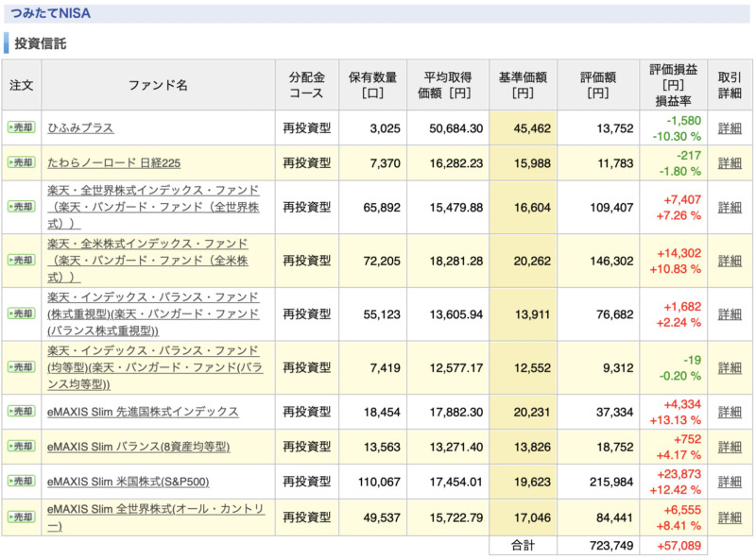Screen dimensions: 756x559
Task: Sell 楽天・全世界株式インデックス・ファンド via 売却
Action: point(21,207)
